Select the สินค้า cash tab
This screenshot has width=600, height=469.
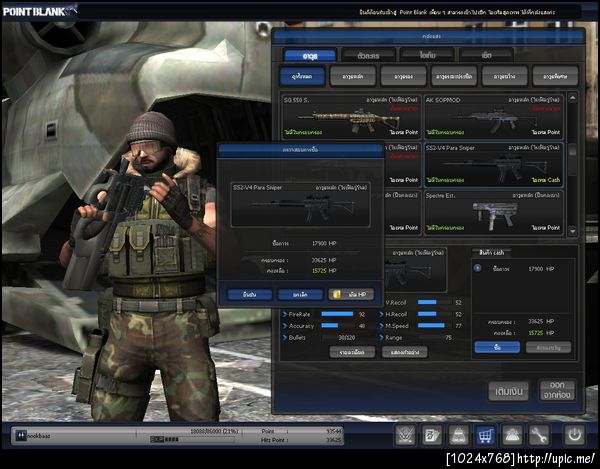click(x=491, y=252)
